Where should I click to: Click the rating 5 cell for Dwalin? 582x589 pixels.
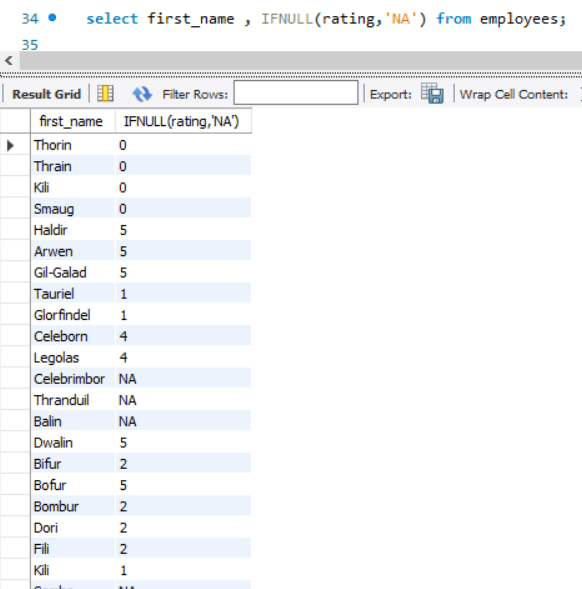point(183,443)
